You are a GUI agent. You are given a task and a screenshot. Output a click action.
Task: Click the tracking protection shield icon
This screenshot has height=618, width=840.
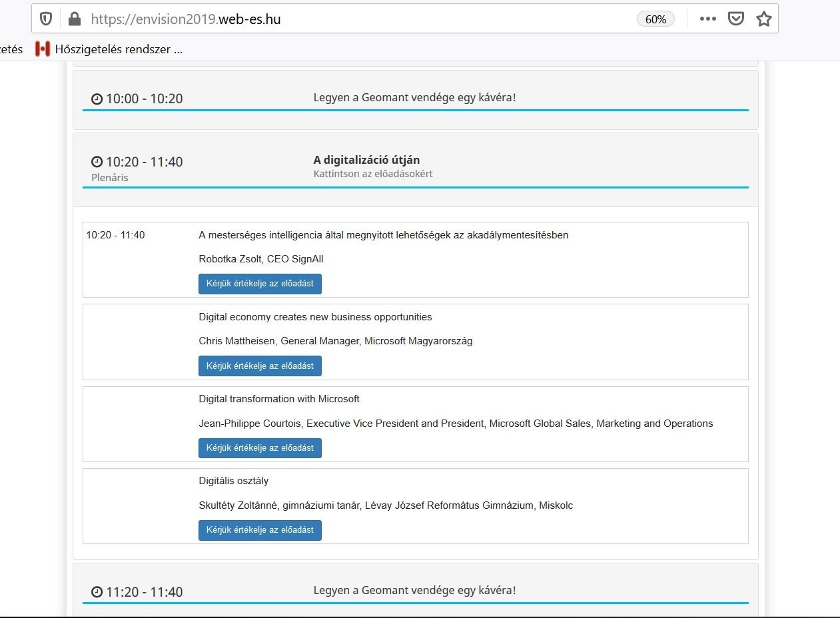tap(46, 19)
